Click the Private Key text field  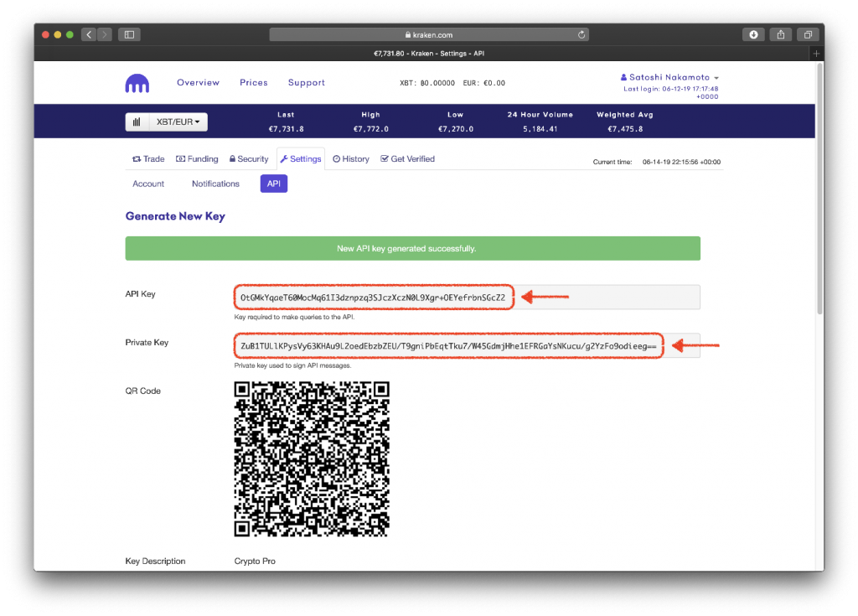467,346
